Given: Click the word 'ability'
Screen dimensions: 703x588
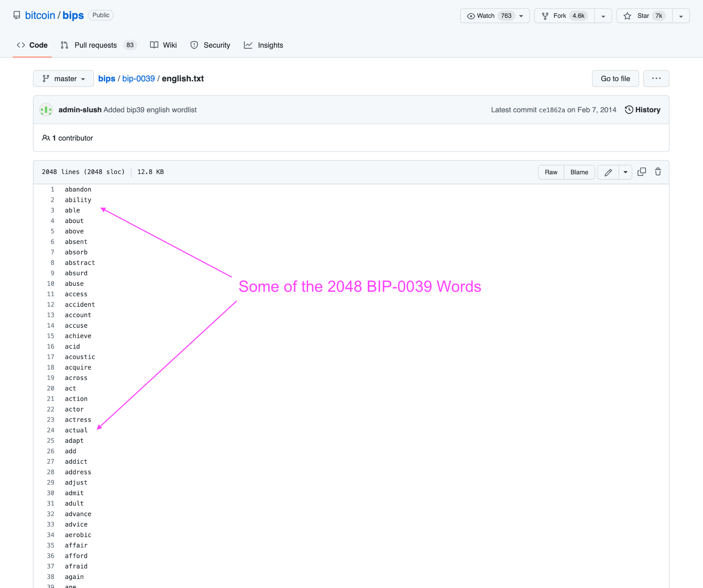Looking at the screenshot, I should (x=78, y=200).
